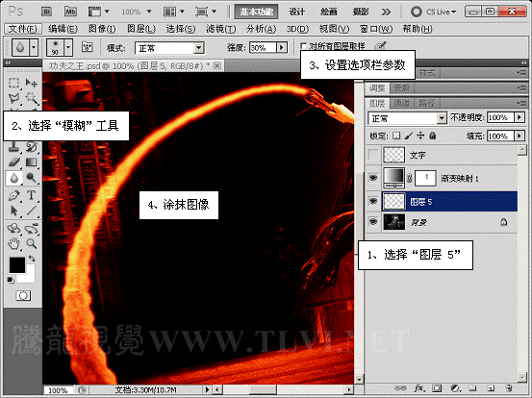This screenshot has width=532, height=398.
Task: Open the tool preset picker arrow
Action: coord(34,47)
